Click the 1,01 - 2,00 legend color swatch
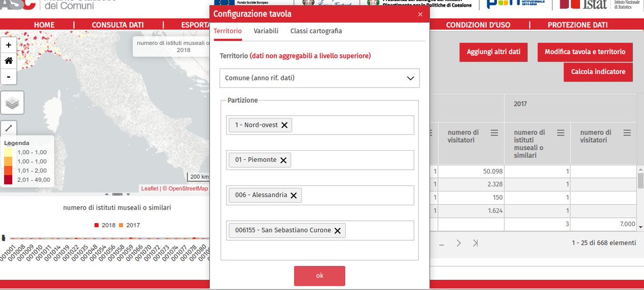The width and height of the screenshot is (644, 290). (x=8, y=170)
